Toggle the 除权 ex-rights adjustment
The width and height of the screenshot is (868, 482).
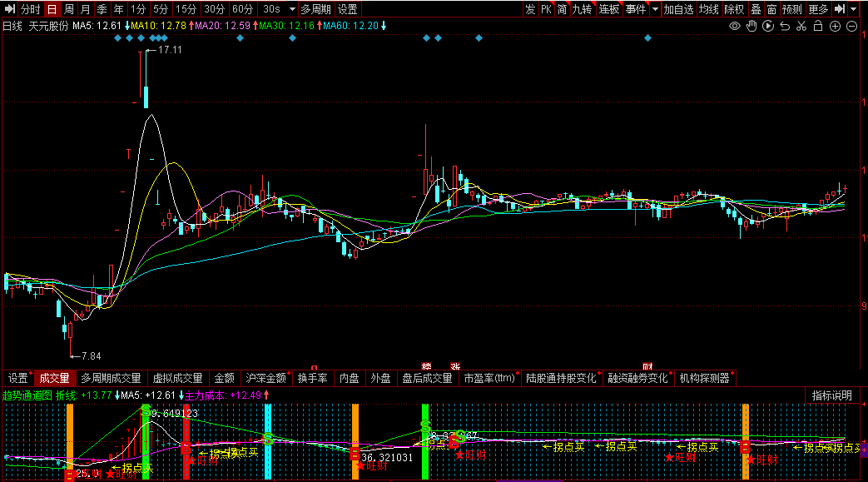coord(734,9)
